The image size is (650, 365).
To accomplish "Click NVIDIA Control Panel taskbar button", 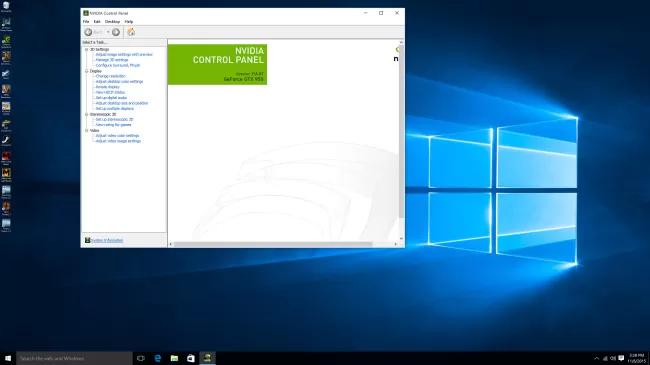I will click(207, 358).
